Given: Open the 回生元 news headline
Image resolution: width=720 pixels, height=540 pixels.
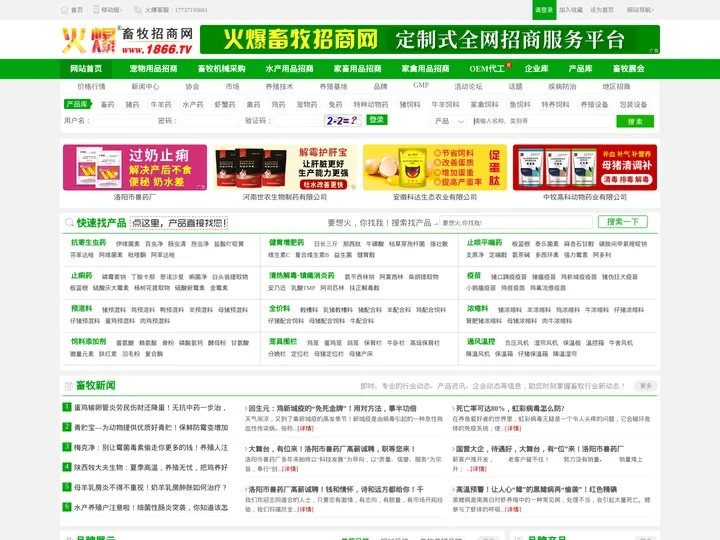Looking at the screenshot, I should (x=332, y=408).
